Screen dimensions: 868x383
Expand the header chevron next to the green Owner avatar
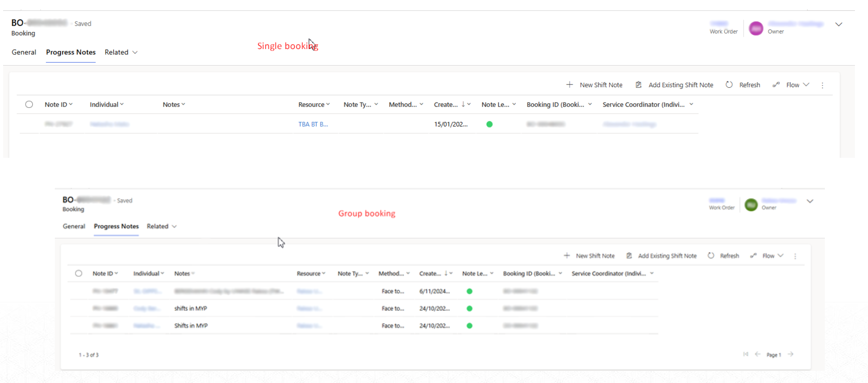pos(810,201)
